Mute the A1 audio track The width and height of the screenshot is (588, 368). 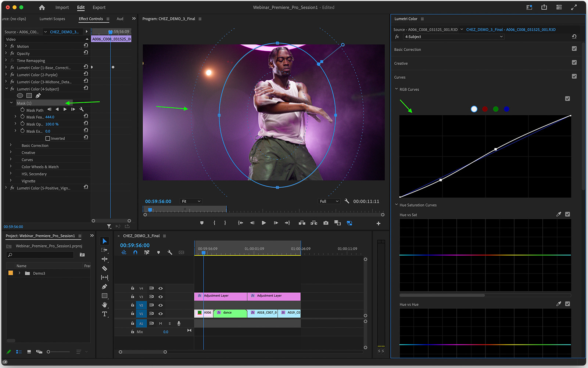click(x=160, y=323)
